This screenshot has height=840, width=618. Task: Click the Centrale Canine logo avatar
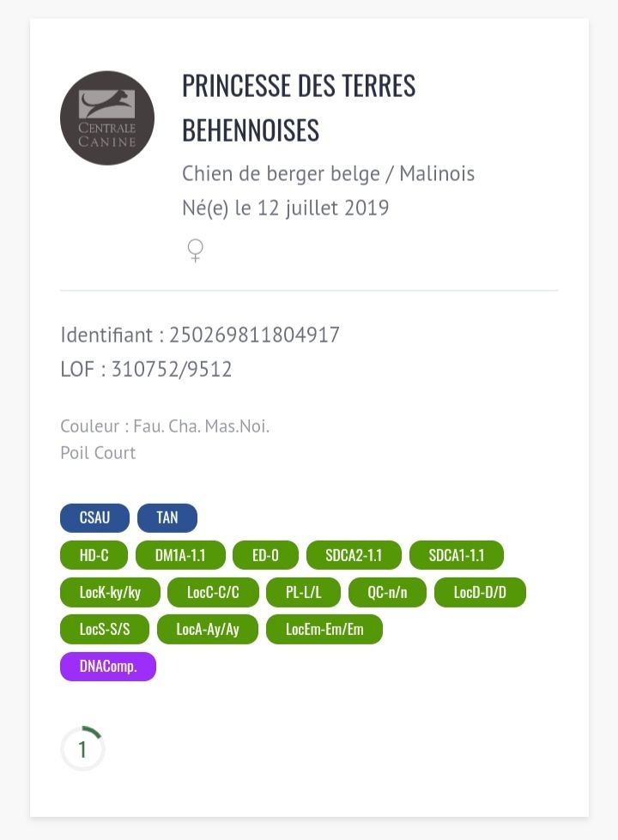tap(107, 118)
